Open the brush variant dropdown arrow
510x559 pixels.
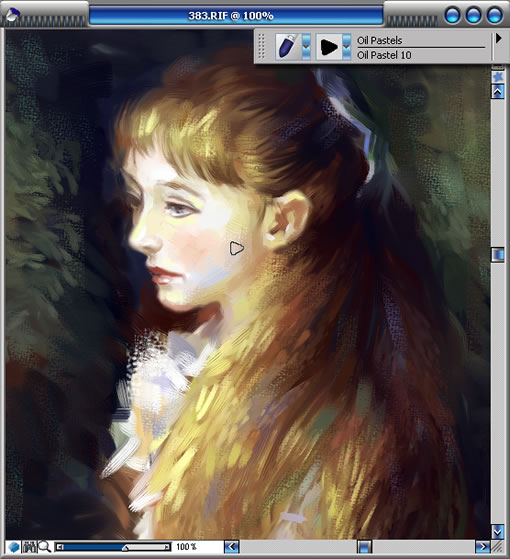pyautogui.click(x=347, y=46)
